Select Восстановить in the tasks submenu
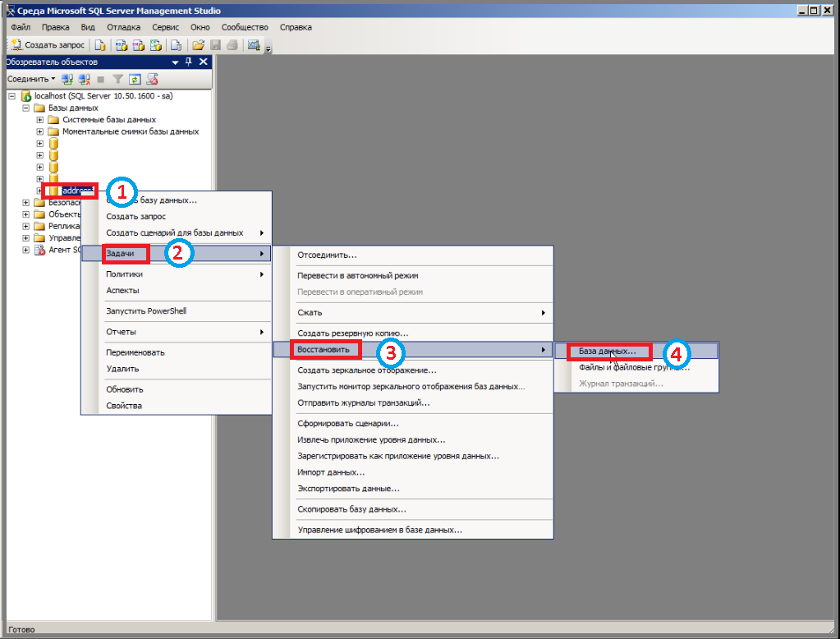The height and width of the screenshot is (639, 840). pyautogui.click(x=413, y=350)
